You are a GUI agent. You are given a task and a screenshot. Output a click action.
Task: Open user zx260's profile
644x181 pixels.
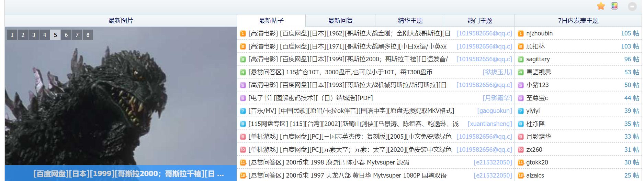(534, 150)
